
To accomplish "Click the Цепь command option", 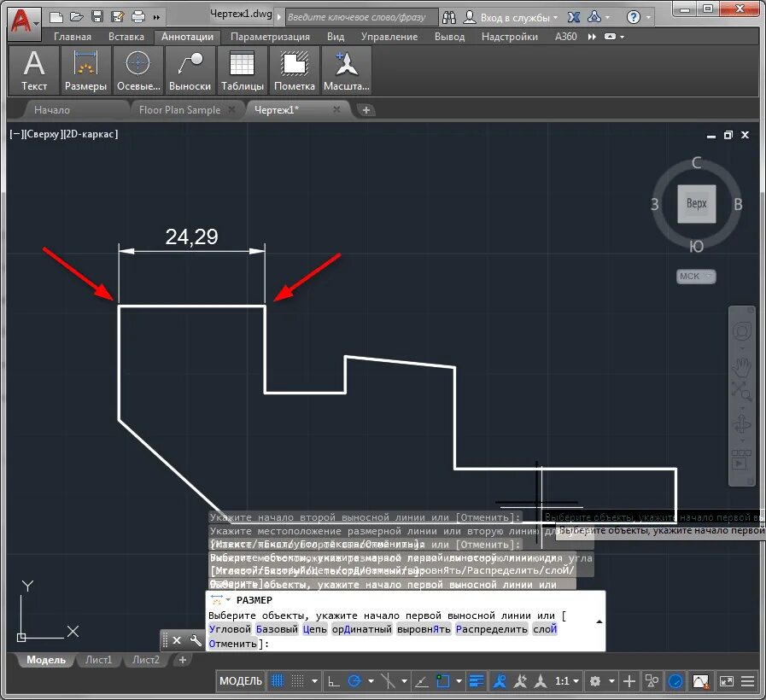I will point(314,629).
